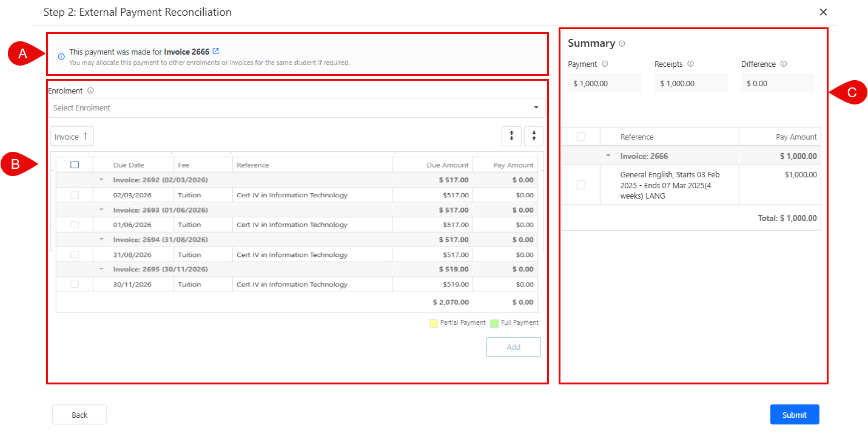Go back with the Back button
Viewport: 868px width, 436px height.
tap(79, 415)
